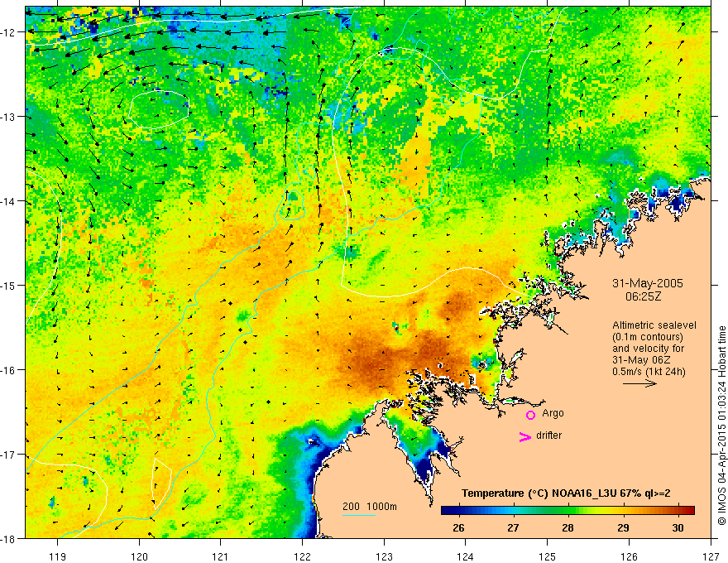Click the latitude axis label -14
The image size is (728, 563).
(x=9, y=201)
